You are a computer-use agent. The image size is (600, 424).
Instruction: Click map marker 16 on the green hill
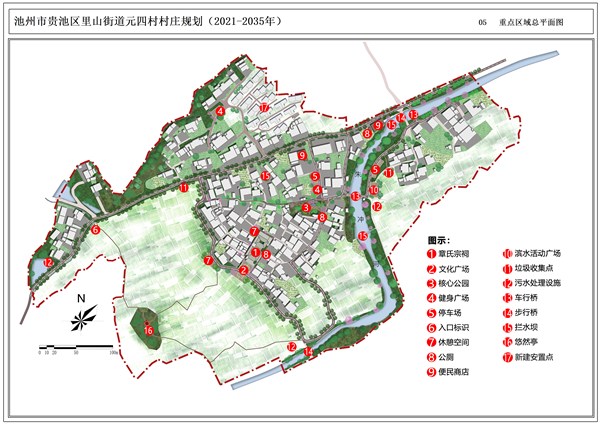pyautogui.click(x=148, y=330)
